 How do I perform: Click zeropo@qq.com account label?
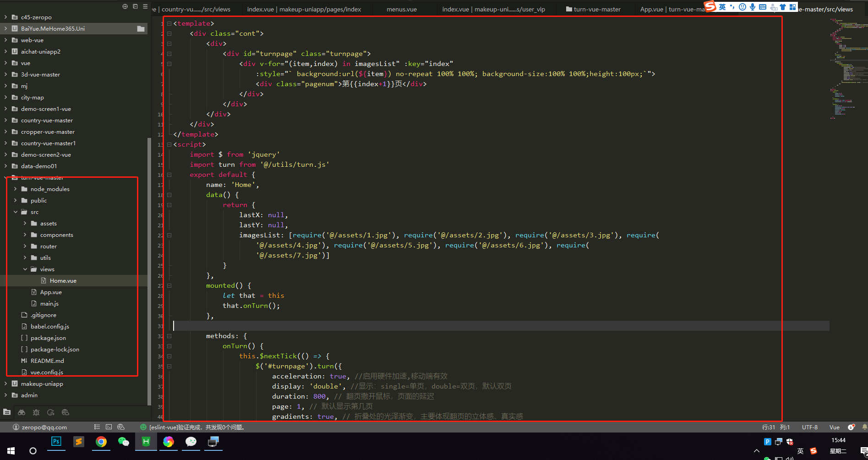coord(44,427)
